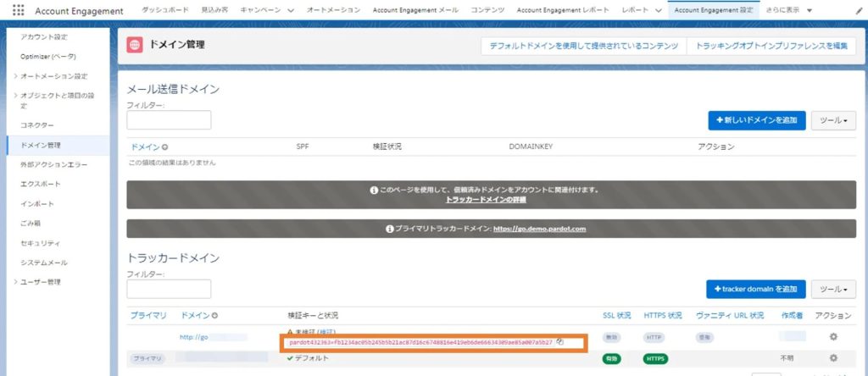Click info icon beside メール送信ドメイン ドメイン header

point(165,147)
